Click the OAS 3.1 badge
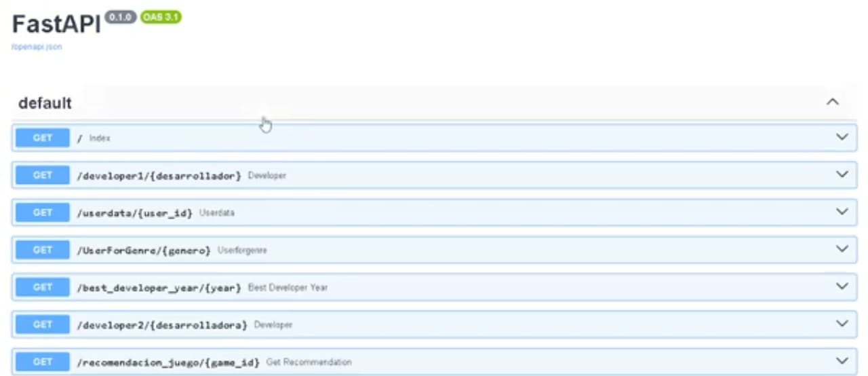The height and width of the screenshot is (376, 868). (161, 18)
